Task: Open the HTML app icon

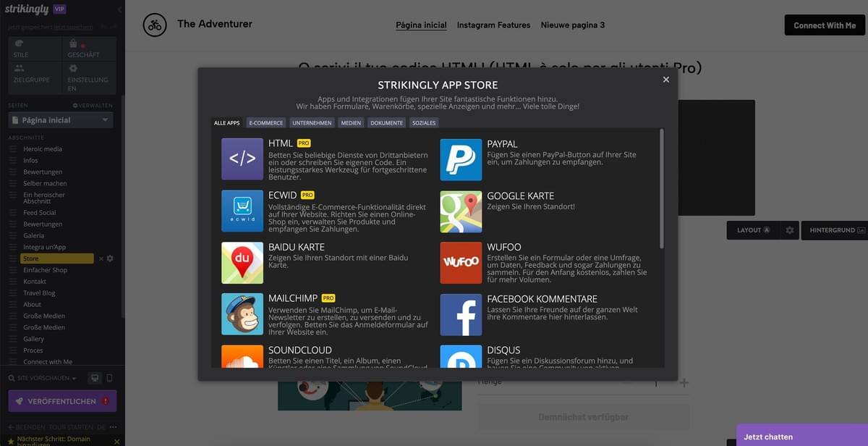Action: 242,159
